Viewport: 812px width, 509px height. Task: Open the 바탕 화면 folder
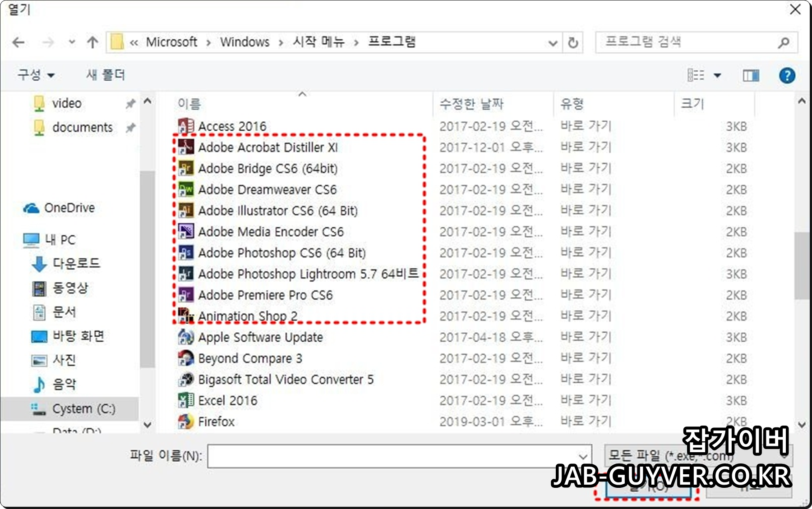[x=68, y=336]
